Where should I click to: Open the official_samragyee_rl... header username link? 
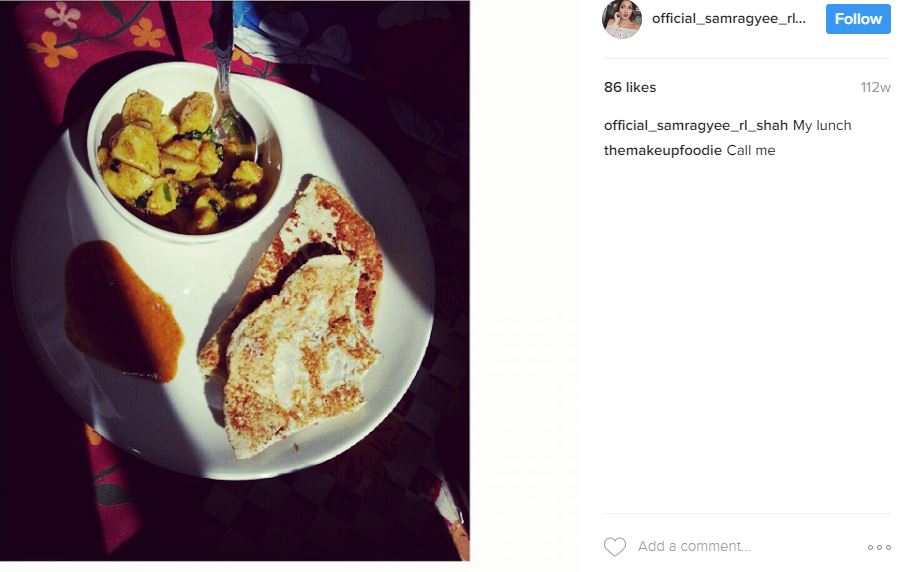click(x=729, y=19)
